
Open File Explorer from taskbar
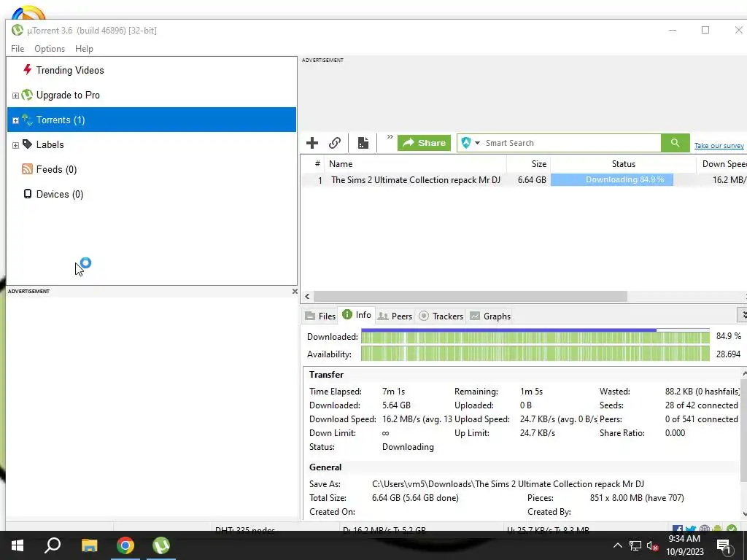pos(89,545)
